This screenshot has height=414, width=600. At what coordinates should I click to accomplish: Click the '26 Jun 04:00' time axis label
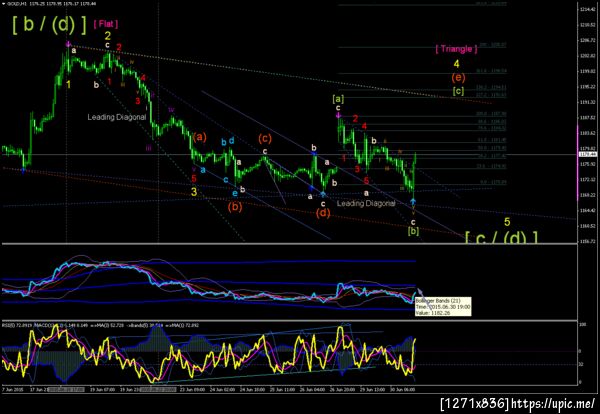click(312, 390)
